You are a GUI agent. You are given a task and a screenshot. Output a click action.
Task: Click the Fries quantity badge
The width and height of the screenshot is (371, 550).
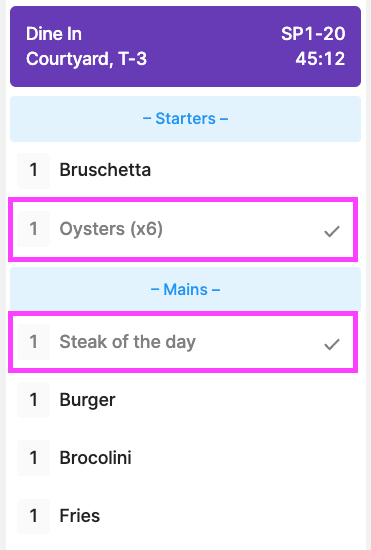(x=34, y=516)
